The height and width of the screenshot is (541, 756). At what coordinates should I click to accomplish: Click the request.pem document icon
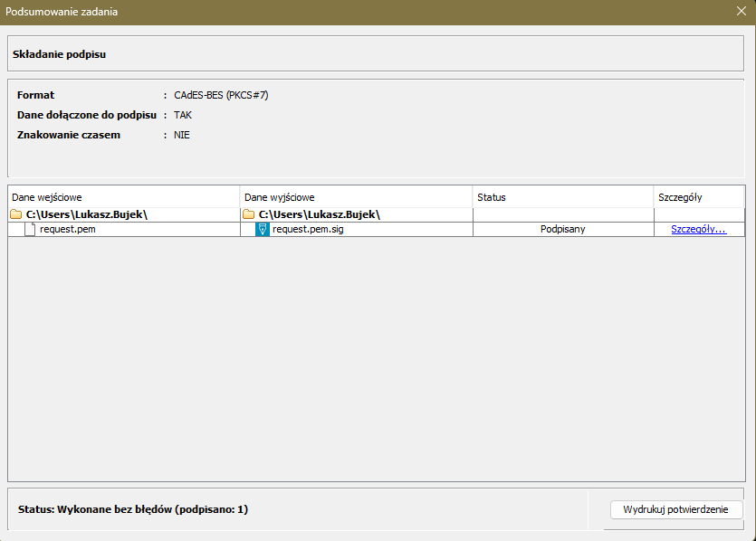point(30,229)
